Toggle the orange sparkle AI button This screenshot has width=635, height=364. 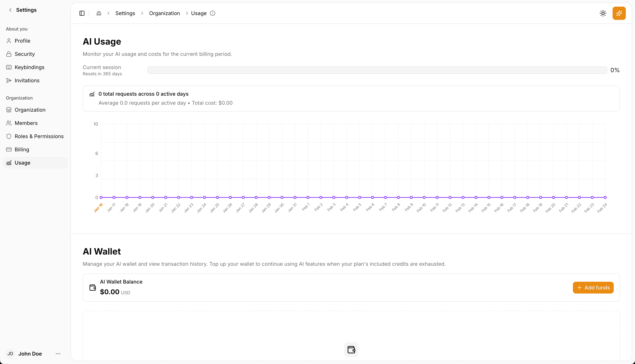619,13
